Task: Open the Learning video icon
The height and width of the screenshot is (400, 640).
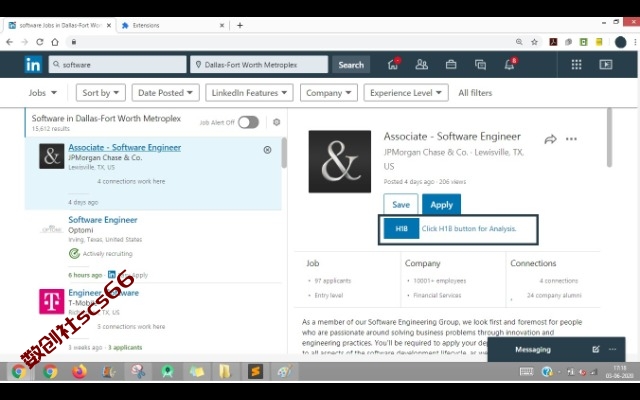Action: pos(606,64)
